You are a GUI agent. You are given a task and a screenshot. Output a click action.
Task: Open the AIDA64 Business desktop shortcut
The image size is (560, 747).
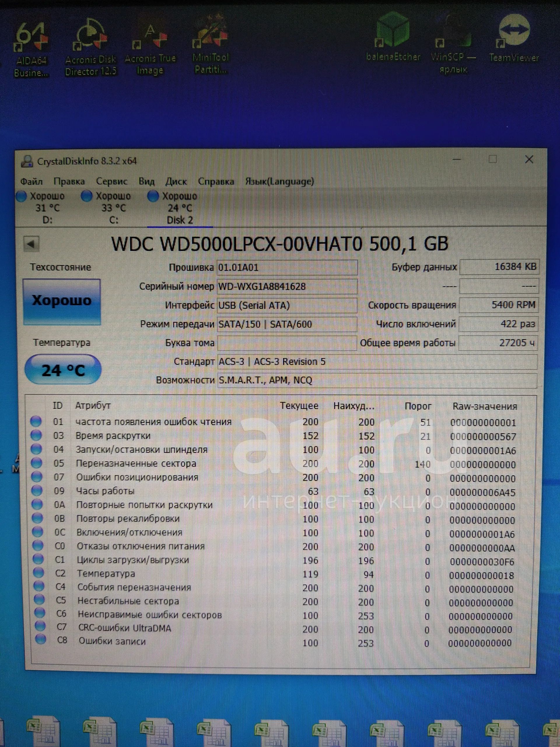tap(31, 49)
